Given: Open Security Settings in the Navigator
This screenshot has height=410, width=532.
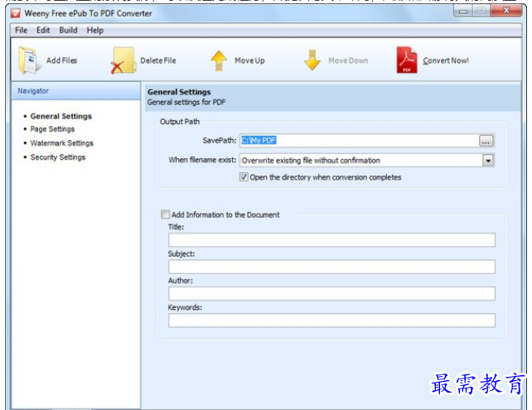Looking at the screenshot, I should pyautogui.click(x=58, y=157).
